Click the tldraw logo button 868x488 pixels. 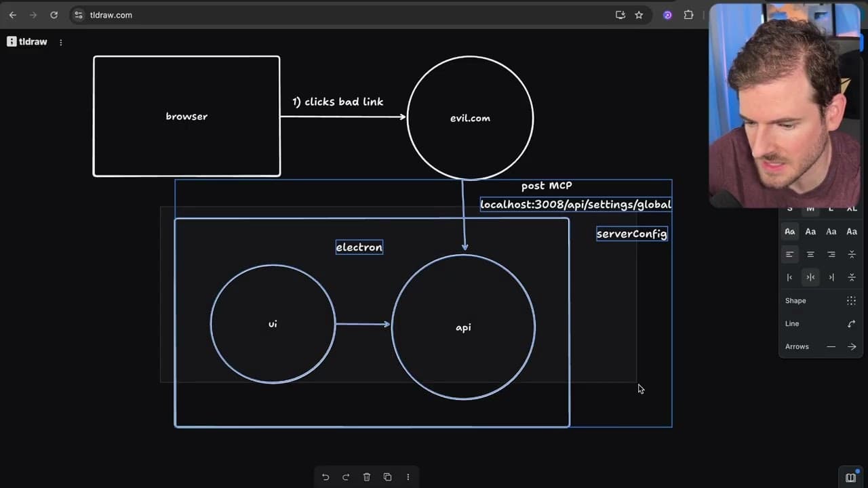click(27, 42)
